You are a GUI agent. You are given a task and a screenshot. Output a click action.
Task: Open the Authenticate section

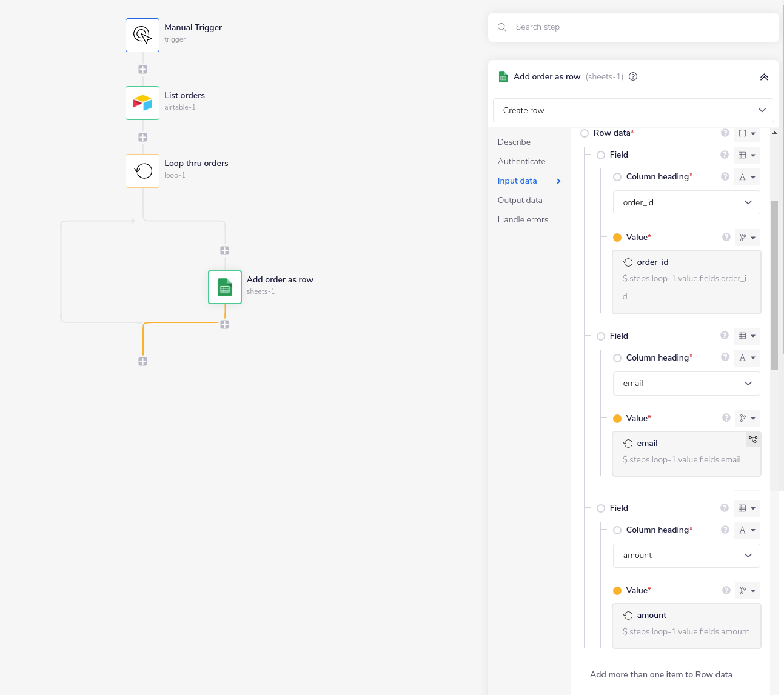tap(521, 161)
